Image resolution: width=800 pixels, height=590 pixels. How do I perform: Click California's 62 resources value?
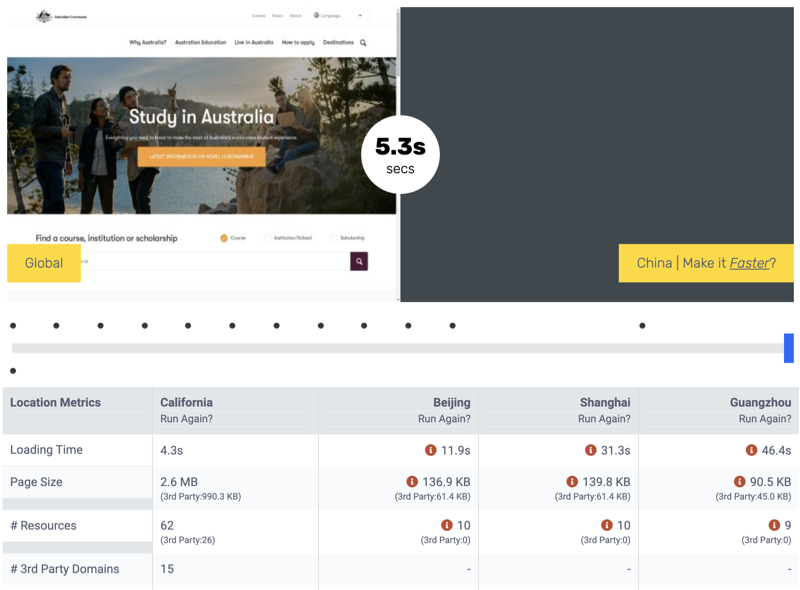click(x=167, y=526)
